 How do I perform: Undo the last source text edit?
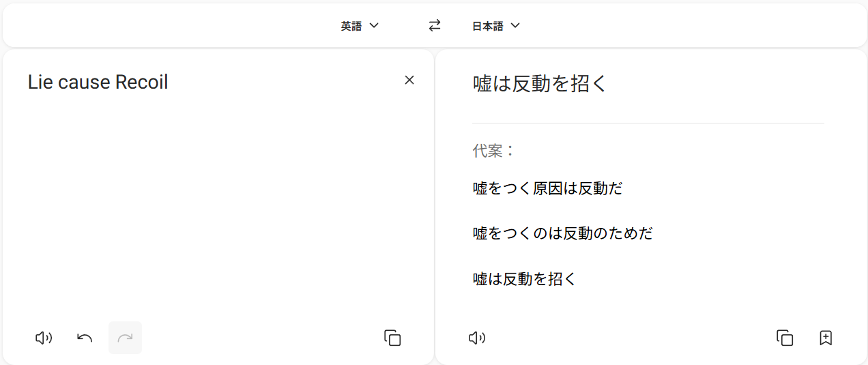pos(85,338)
